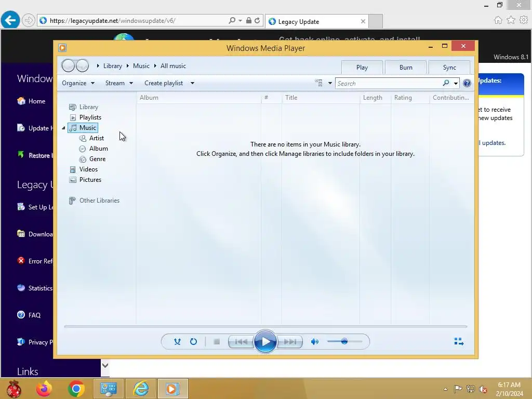Viewport: 532px width, 399px height.
Task: Open the View options dropdown arrow
Action: (x=330, y=83)
